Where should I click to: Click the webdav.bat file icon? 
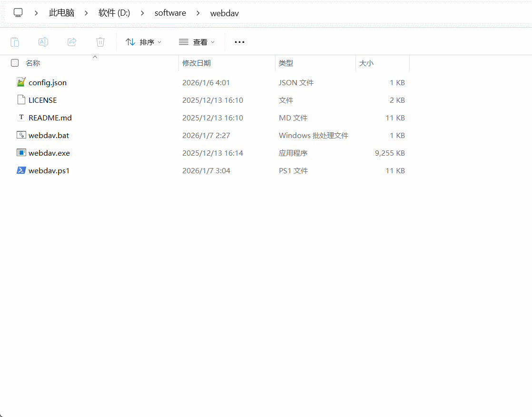click(x=21, y=135)
